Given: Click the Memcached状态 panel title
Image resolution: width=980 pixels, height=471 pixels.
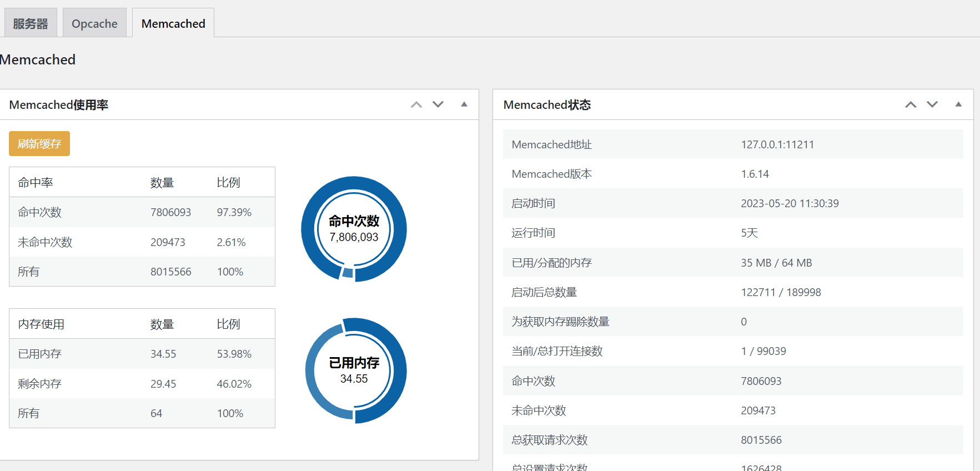Looking at the screenshot, I should pyautogui.click(x=547, y=105).
